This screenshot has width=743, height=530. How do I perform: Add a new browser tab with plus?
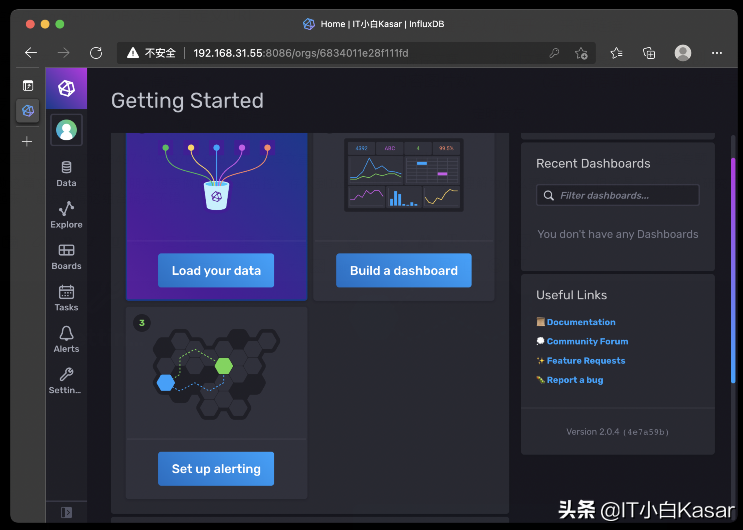27,141
